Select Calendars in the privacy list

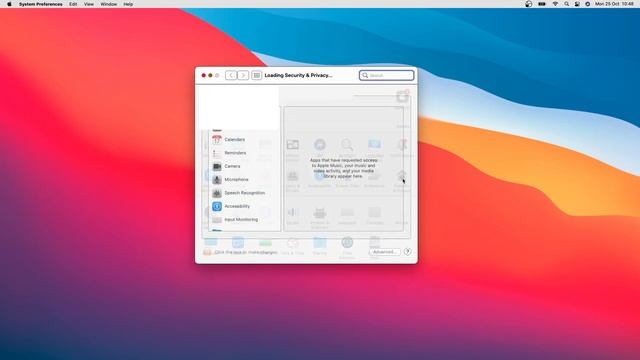click(244, 140)
